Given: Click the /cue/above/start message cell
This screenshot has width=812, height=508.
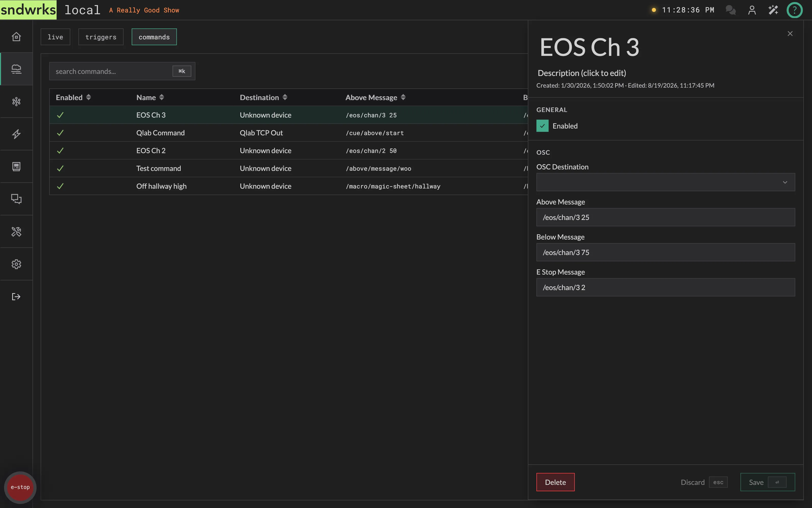Looking at the screenshot, I should tap(375, 133).
